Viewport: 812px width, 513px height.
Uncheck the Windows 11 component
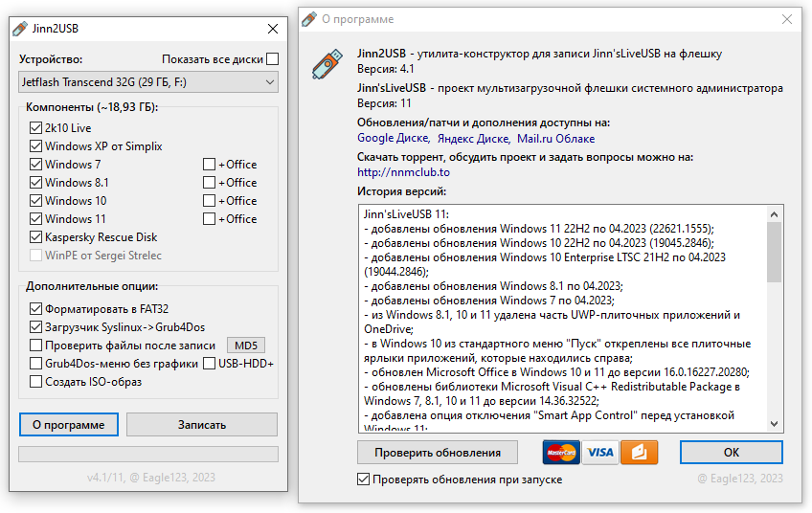(35, 218)
